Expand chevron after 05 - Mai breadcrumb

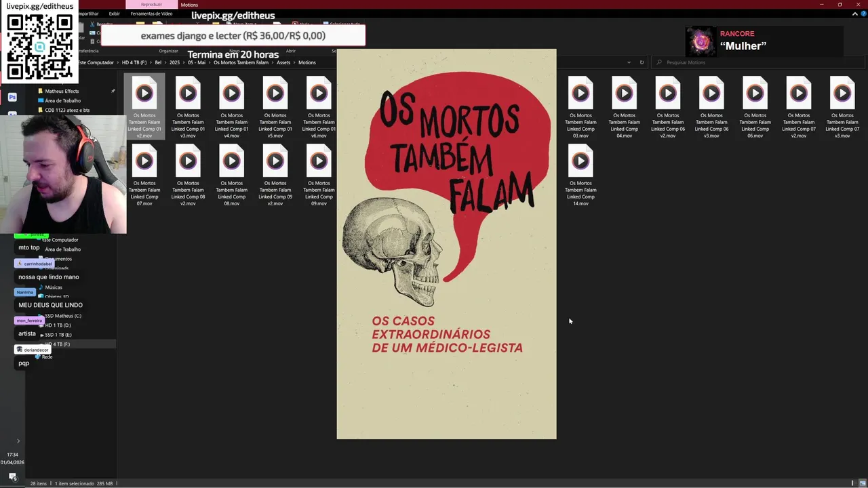pos(210,62)
